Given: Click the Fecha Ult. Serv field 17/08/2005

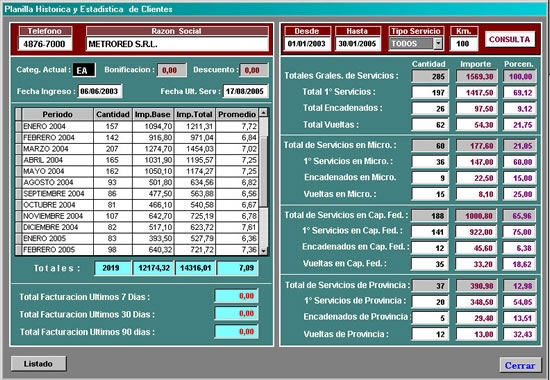Looking at the screenshot, I should coord(246,91).
